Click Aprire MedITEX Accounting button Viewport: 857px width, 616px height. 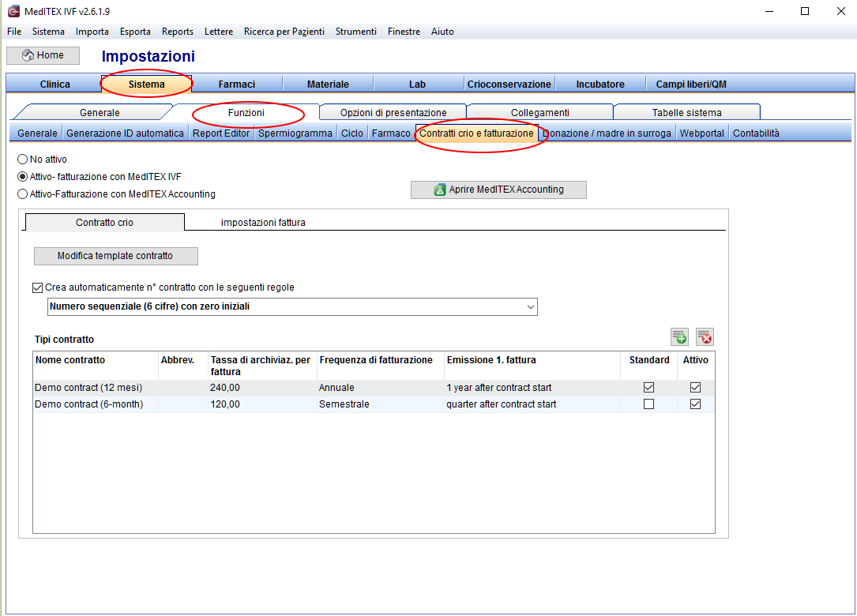point(498,190)
